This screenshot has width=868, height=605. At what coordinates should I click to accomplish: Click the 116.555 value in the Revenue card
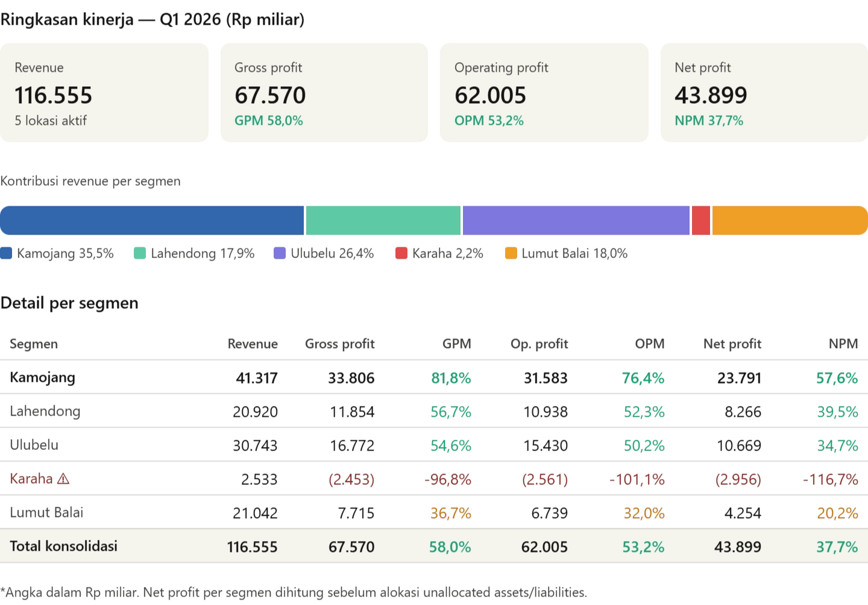[54, 95]
